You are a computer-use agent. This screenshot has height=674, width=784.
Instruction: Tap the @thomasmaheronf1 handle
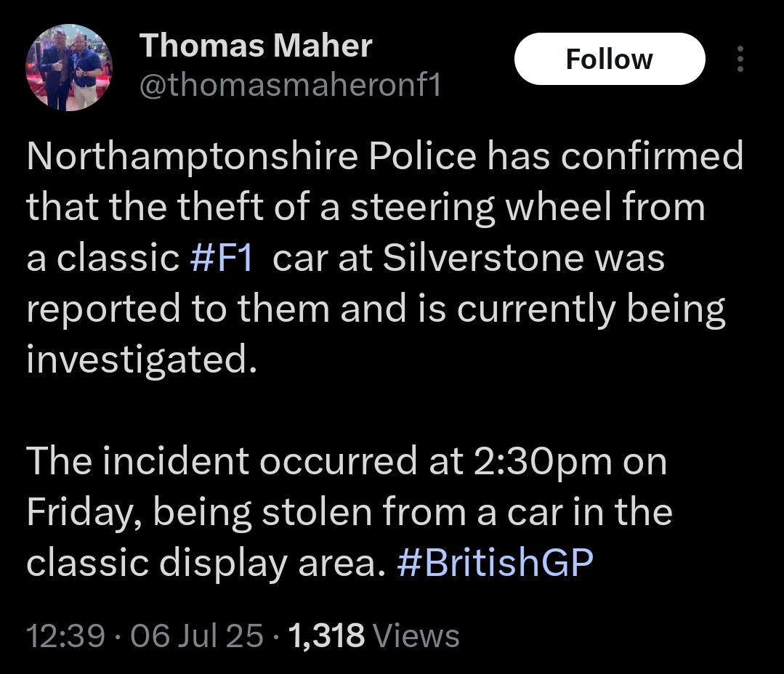point(290,86)
